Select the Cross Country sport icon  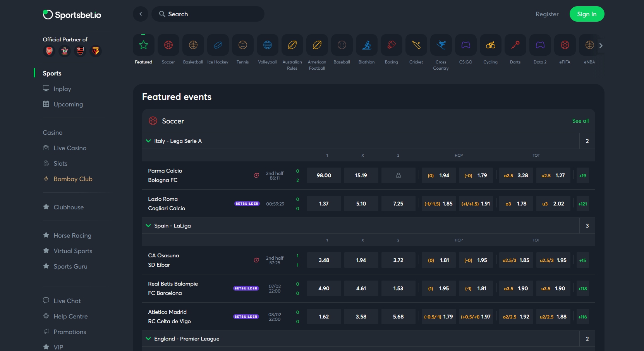pos(441,45)
